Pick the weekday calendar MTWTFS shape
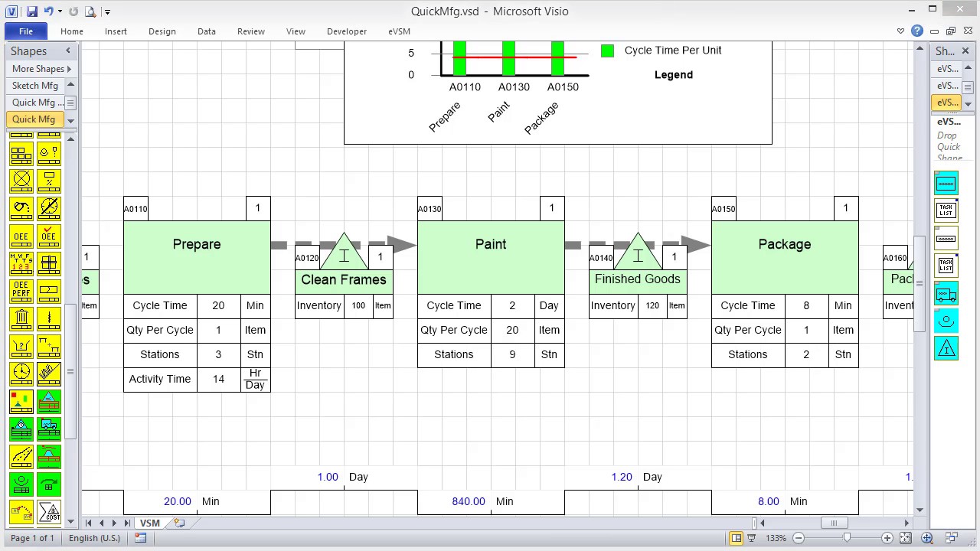Viewport: 980px width, 551px height. [21, 263]
